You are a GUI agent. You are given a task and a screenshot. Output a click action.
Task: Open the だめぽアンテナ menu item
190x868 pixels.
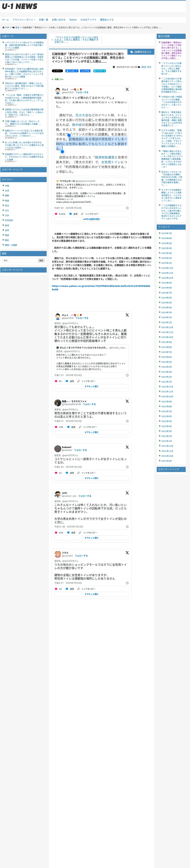pyautogui.click(x=88, y=20)
